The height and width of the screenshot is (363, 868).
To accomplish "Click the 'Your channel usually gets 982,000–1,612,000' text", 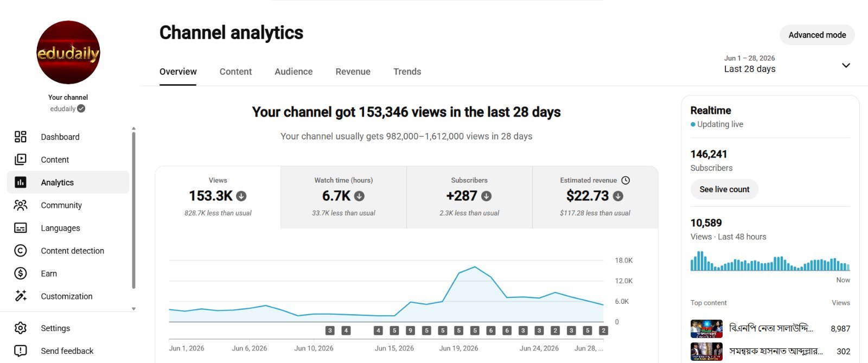I will click(406, 136).
